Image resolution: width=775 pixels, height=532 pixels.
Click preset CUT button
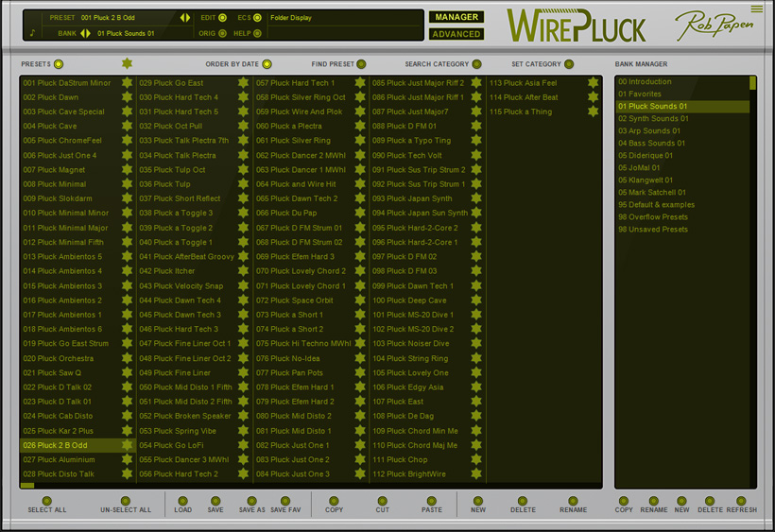(383, 501)
